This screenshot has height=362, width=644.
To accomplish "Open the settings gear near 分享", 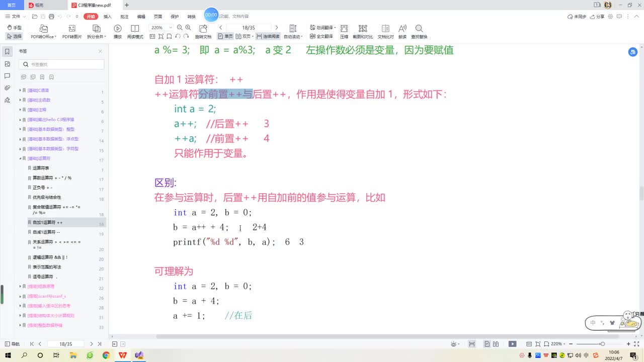I will [x=611, y=16].
